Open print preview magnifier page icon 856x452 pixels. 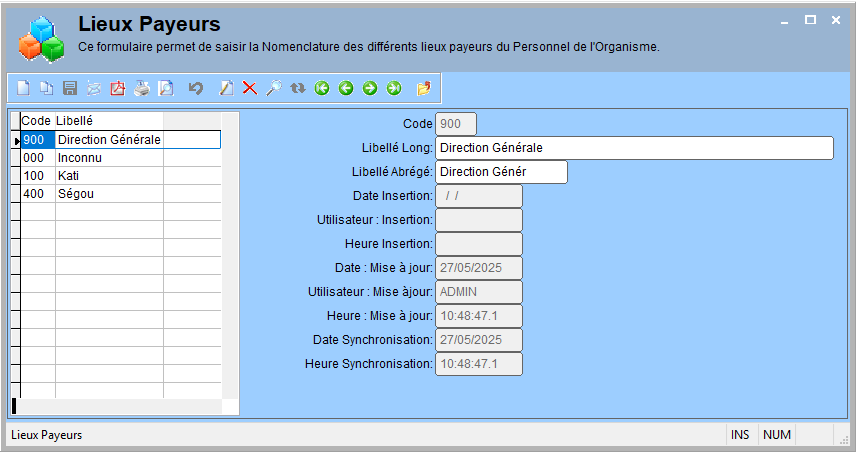166,88
